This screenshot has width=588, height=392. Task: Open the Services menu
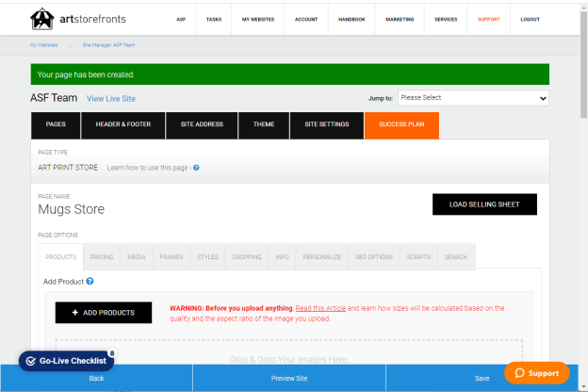(x=446, y=19)
